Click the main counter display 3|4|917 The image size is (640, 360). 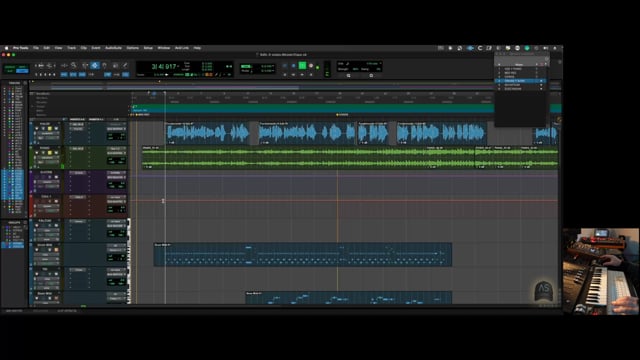(164, 66)
